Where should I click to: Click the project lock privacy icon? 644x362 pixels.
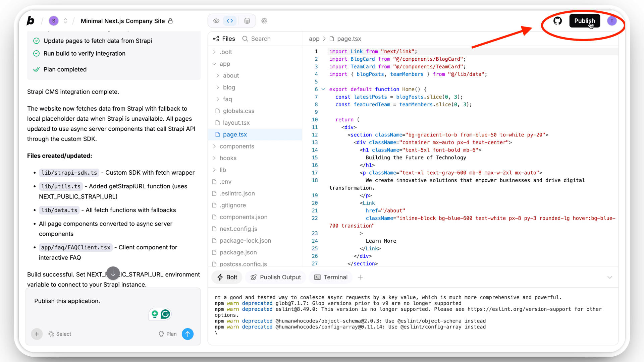[x=170, y=21]
